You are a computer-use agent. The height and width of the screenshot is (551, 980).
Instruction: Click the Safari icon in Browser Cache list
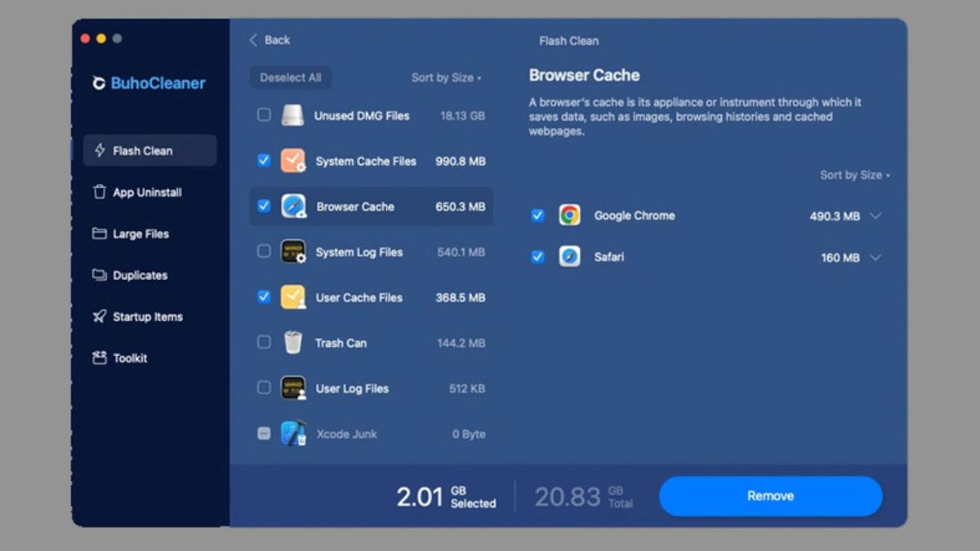pos(569,256)
